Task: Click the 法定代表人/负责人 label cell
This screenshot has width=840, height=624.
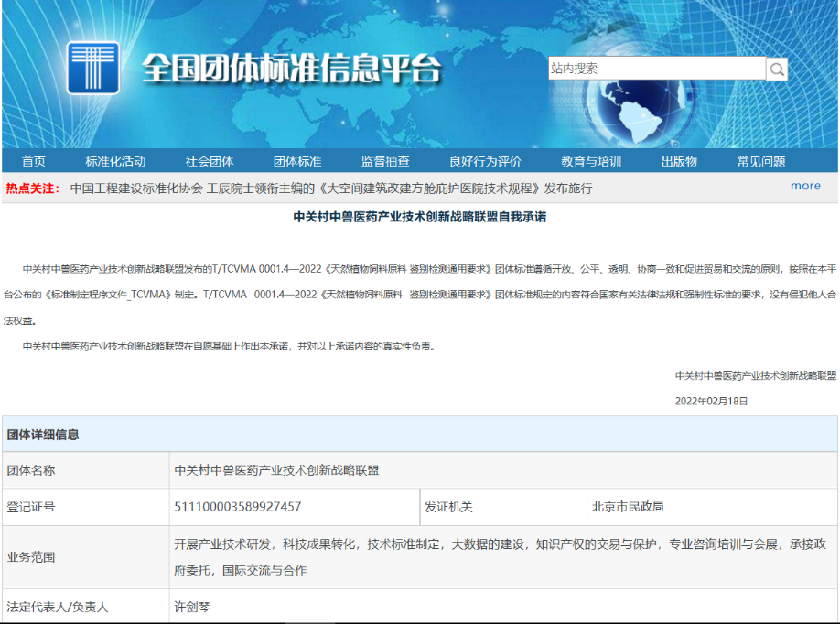Action: coord(85,607)
